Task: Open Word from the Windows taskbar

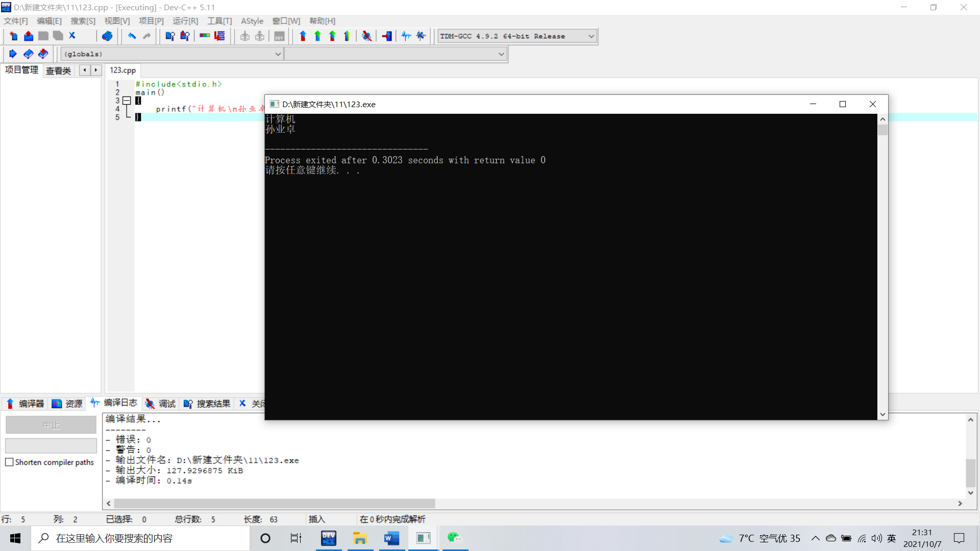Action: [x=391, y=538]
